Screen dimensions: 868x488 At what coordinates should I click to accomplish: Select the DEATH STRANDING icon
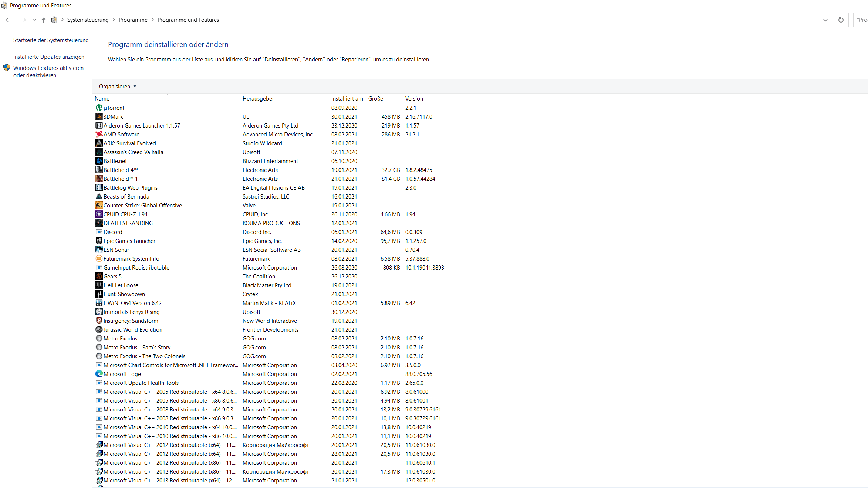click(x=99, y=223)
